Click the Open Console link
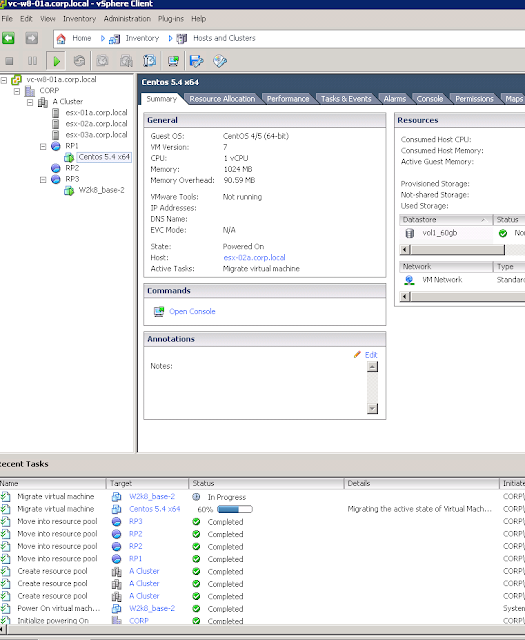This screenshot has height=640, width=525. pos(192,311)
